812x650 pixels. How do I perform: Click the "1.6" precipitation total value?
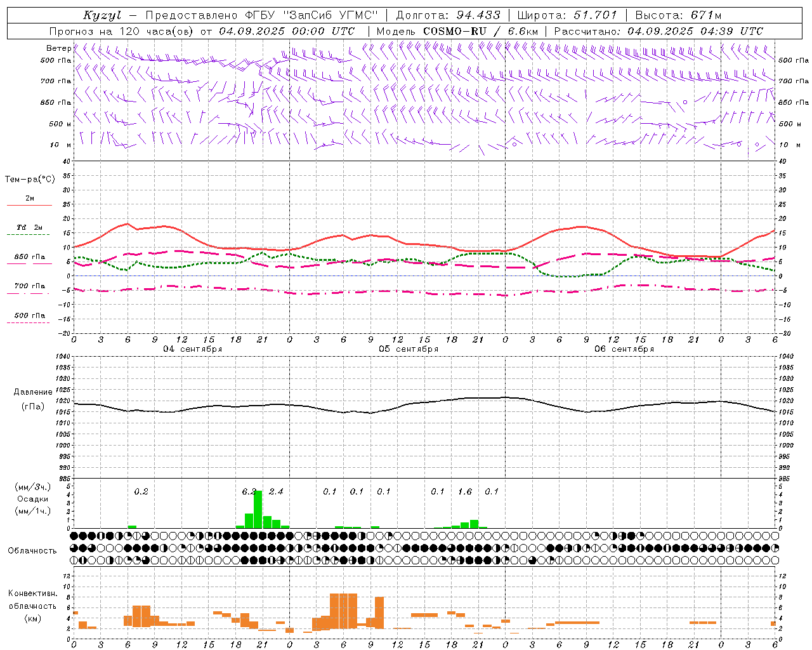[465, 491]
